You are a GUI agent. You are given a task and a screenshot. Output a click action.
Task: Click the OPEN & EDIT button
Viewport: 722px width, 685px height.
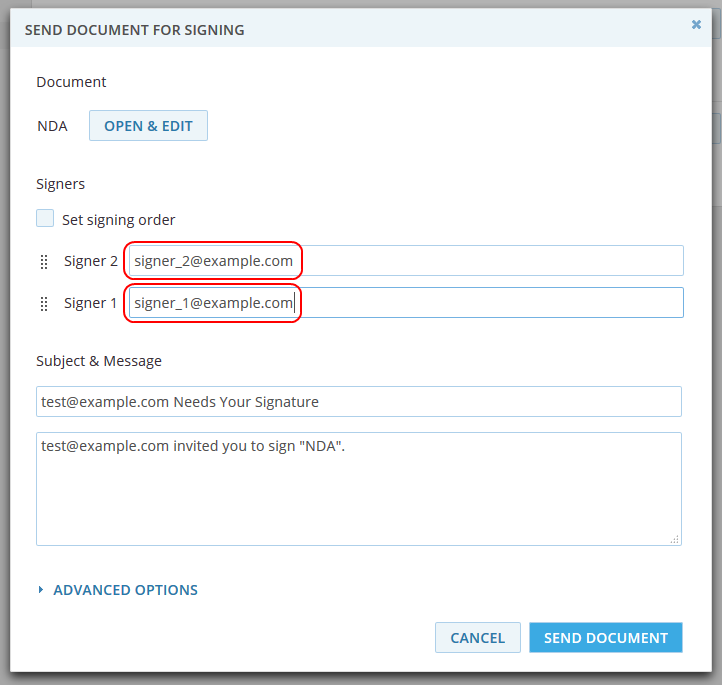148,126
